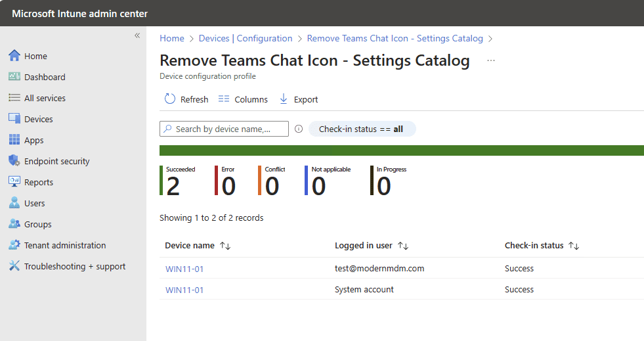Click the Columns icon in toolbar
Screen dimensions: 644x341
pyautogui.click(x=224, y=99)
